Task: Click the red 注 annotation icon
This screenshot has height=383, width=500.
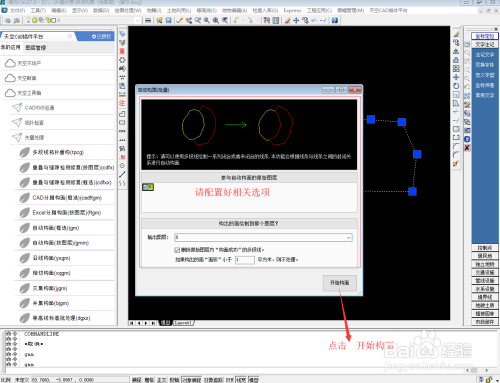Action: point(122,103)
